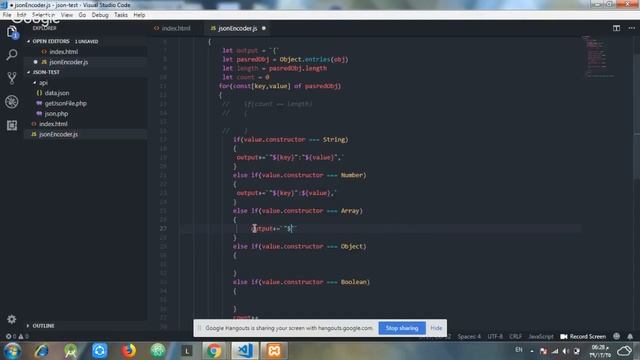Open index.html in Open Editors list
This screenshot has width=640, height=360.
(86, 52)
